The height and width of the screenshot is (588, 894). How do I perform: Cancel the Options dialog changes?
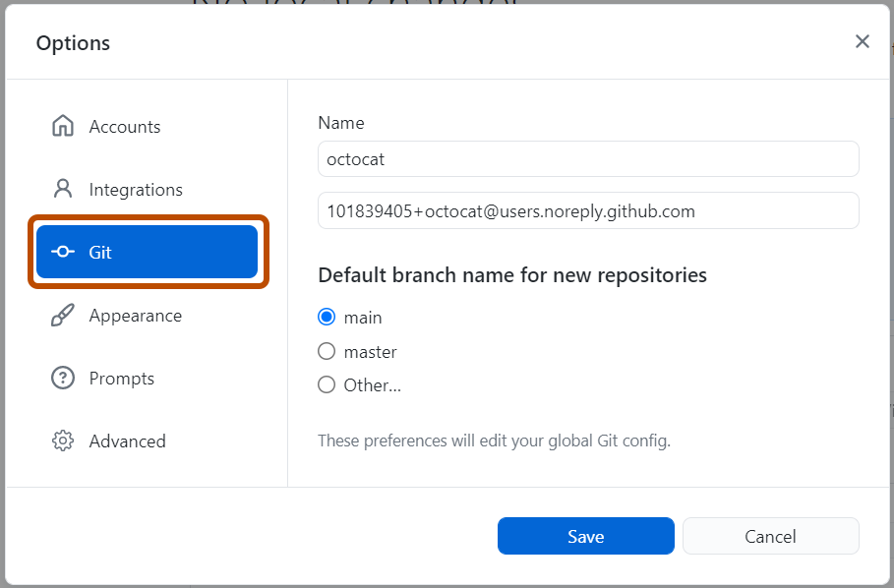770,536
